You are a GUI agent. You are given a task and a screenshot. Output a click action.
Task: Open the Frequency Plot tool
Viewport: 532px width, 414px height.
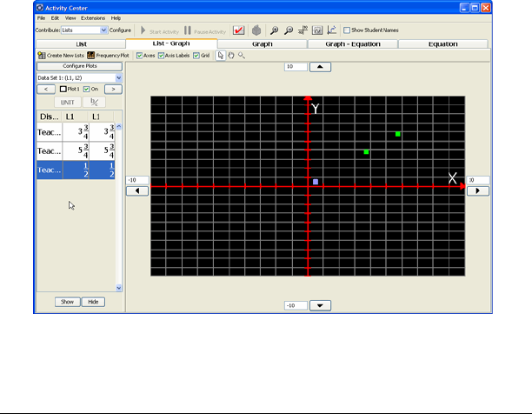click(90, 55)
